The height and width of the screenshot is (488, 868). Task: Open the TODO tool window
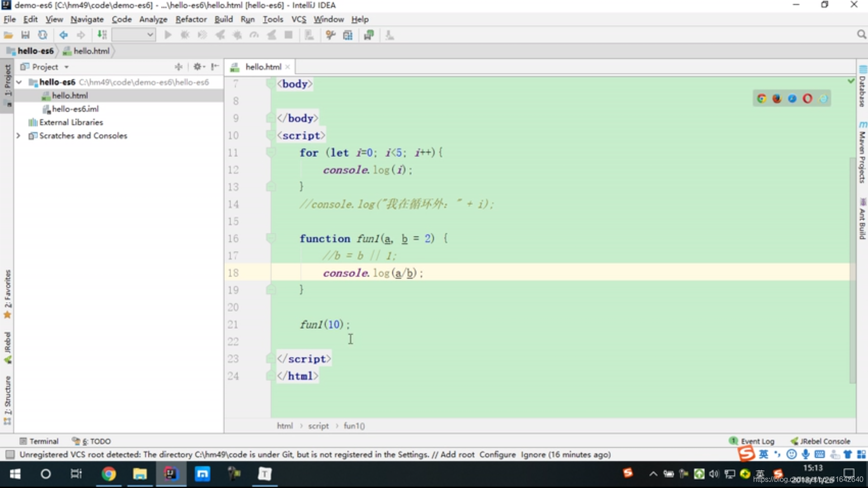pyautogui.click(x=92, y=441)
